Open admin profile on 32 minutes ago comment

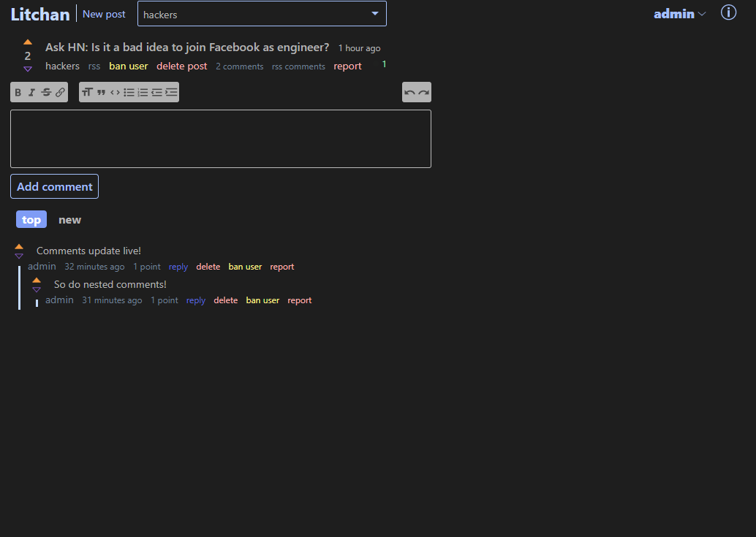[x=42, y=267]
